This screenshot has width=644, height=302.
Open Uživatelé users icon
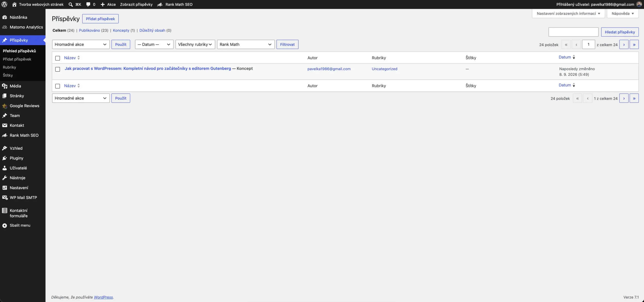tap(5, 168)
